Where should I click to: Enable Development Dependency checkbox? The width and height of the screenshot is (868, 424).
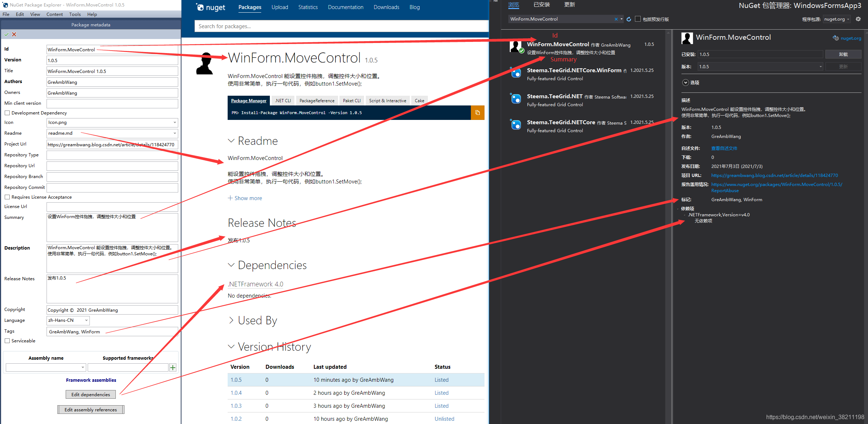click(x=7, y=113)
